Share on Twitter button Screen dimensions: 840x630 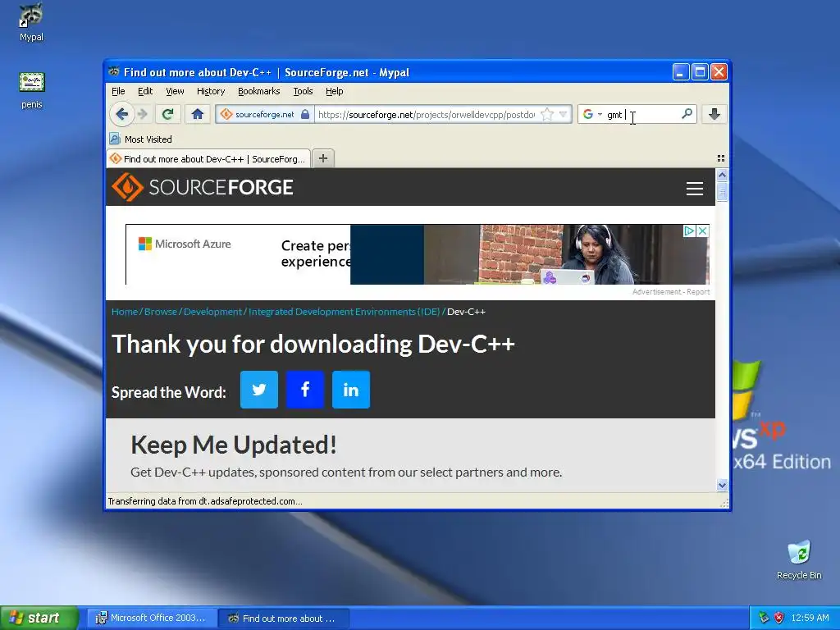[x=258, y=390]
